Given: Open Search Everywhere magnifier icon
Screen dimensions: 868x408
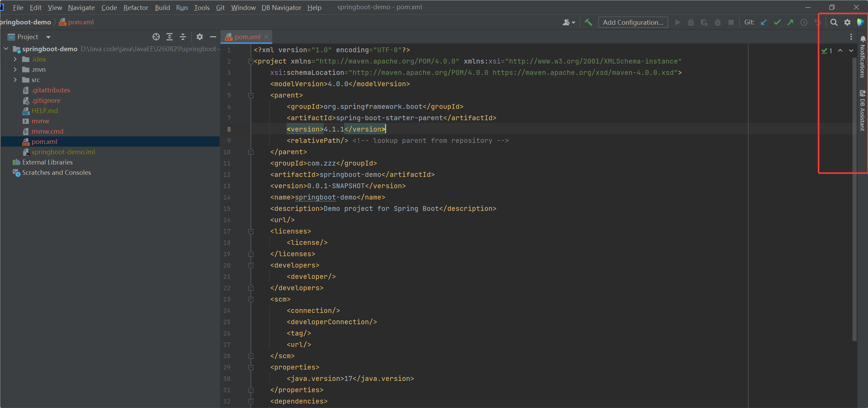Looking at the screenshot, I should [x=834, y=22].
